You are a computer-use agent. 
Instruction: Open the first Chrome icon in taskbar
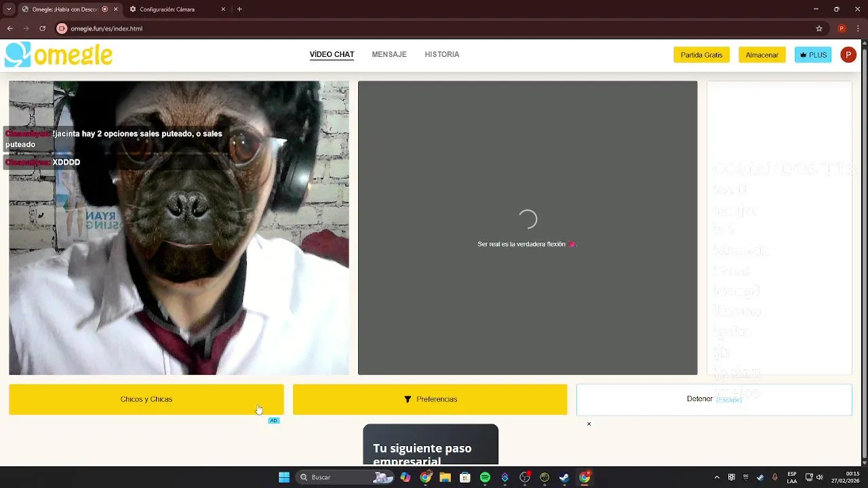point(425,477)
